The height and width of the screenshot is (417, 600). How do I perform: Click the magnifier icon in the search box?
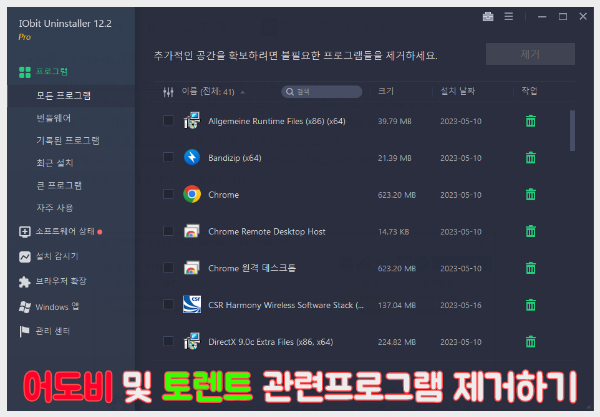click(290, 92)
